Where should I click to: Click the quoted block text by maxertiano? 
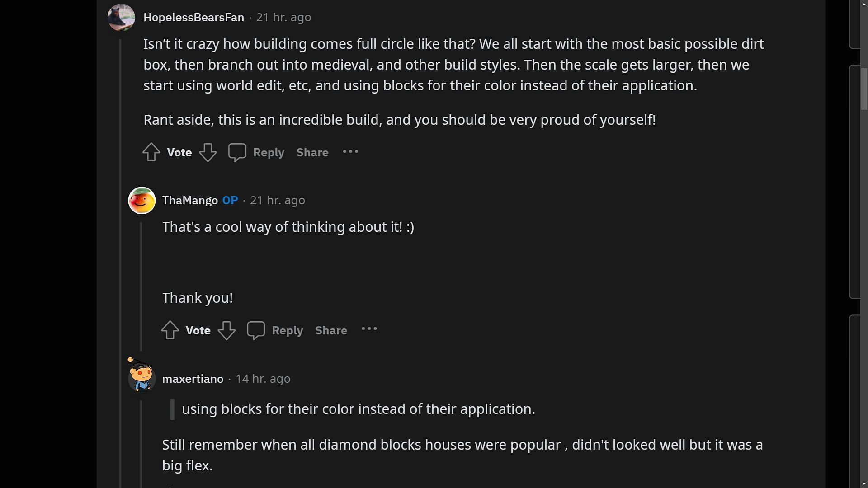tap(358, 409)
